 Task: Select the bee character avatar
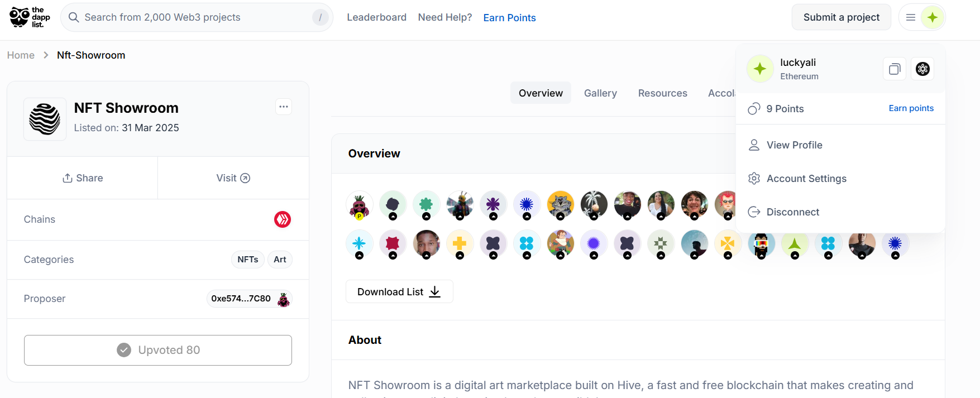pos(460,205)
